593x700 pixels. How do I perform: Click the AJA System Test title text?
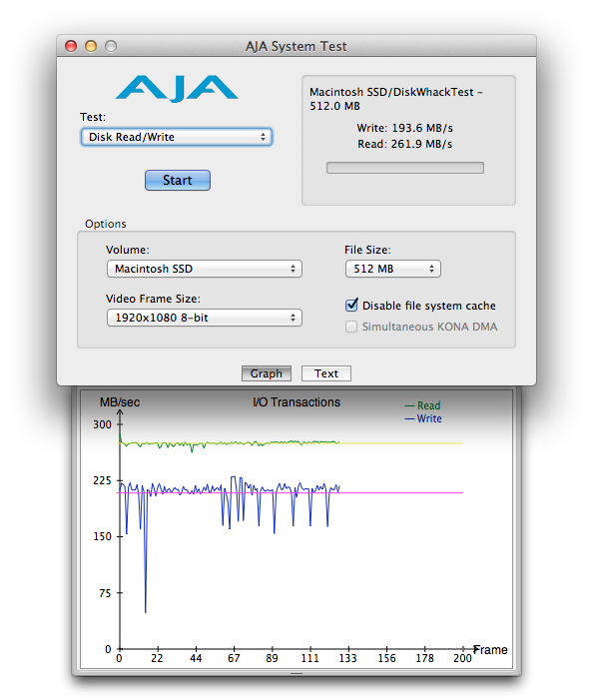296,46
